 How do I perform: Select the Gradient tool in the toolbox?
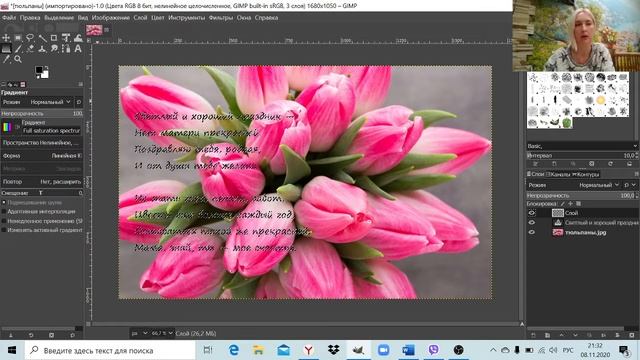(6, 49)
